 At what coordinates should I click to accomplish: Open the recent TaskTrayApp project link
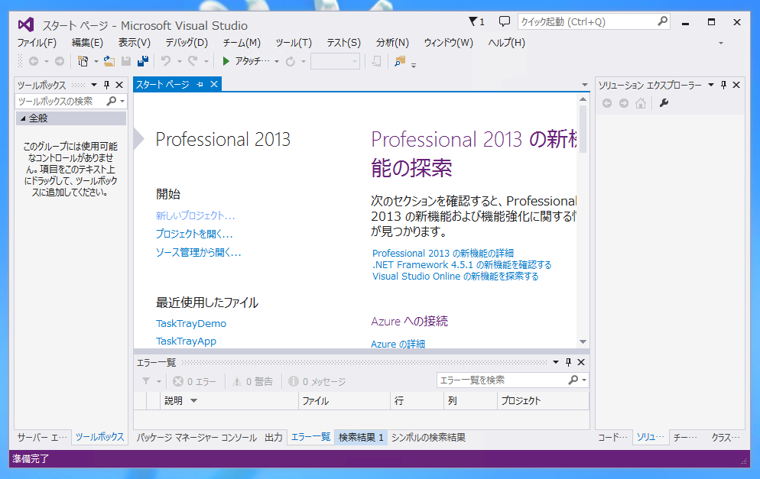click(186, 341)
